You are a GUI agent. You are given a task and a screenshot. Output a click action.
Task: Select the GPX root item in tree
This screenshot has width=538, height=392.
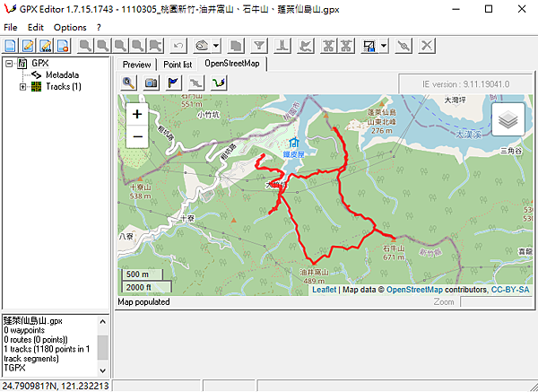click(39, 63)
